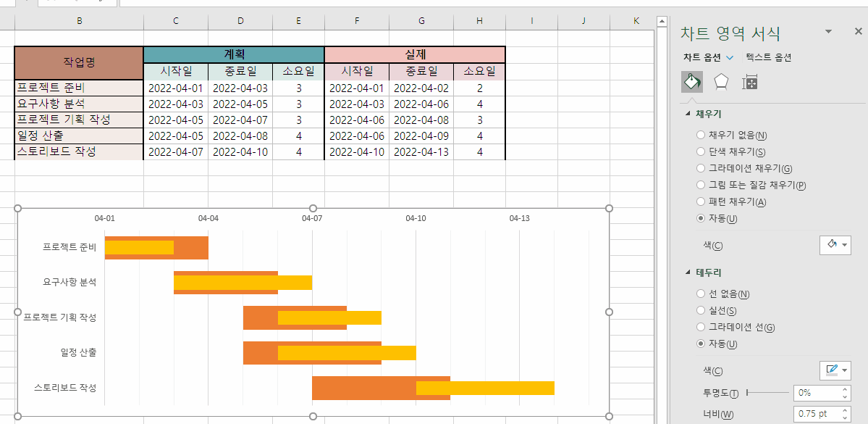Click the 너비 0.75 pt field

pyautogui.click(x=817, y=413)
